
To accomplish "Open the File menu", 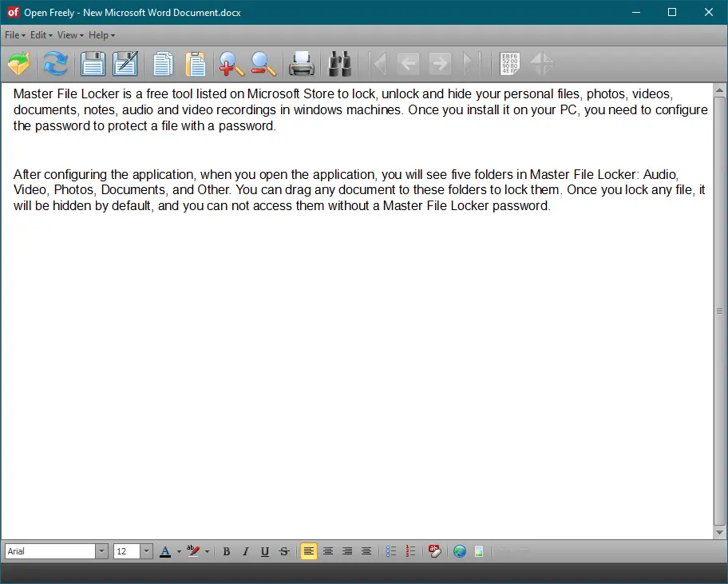I will pos(15,35).
